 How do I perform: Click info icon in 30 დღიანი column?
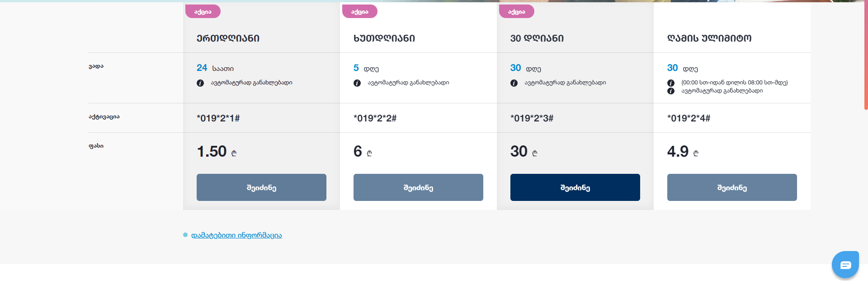514,83
